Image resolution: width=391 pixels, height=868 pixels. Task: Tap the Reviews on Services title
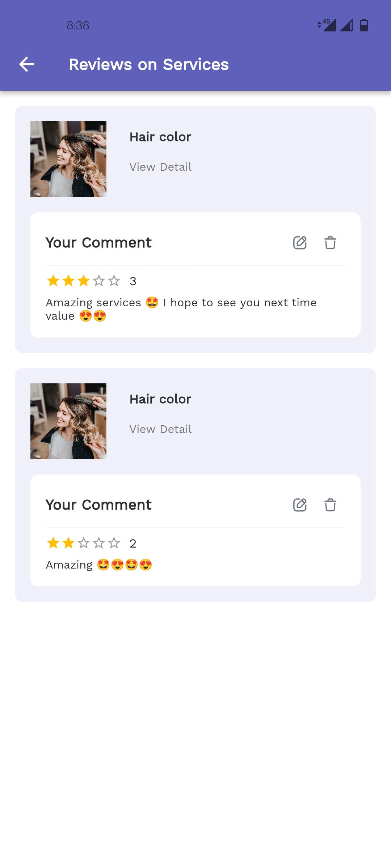(149, 65)
